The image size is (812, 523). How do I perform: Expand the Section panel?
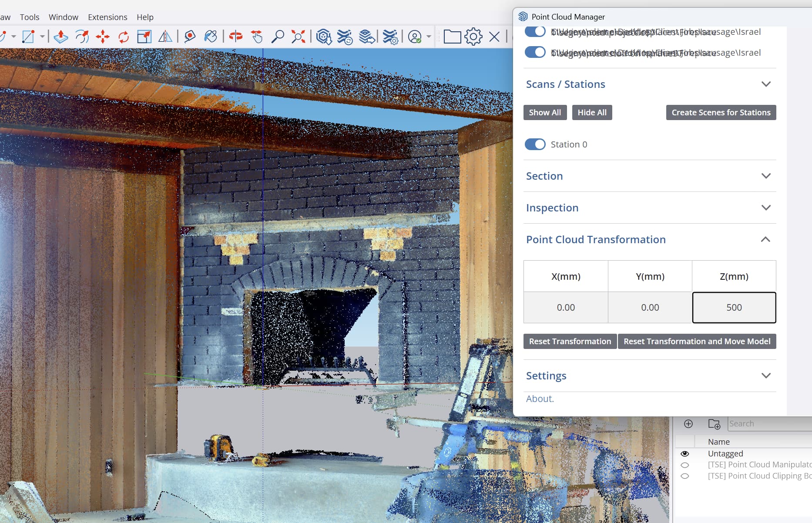pyautogui.click(x=650, y=176)
